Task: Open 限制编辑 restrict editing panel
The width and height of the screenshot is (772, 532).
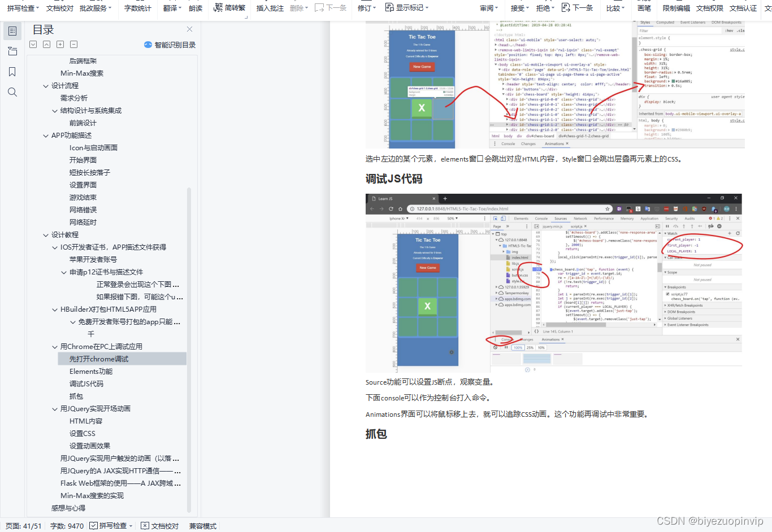Action: 676,8
